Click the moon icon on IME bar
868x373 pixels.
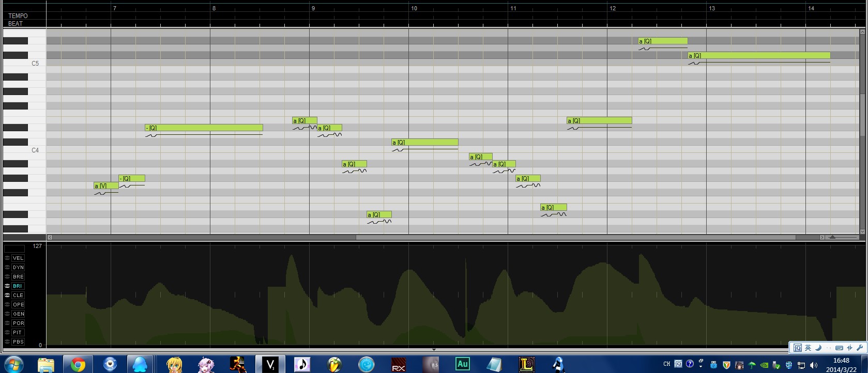[x=818, y=348]
